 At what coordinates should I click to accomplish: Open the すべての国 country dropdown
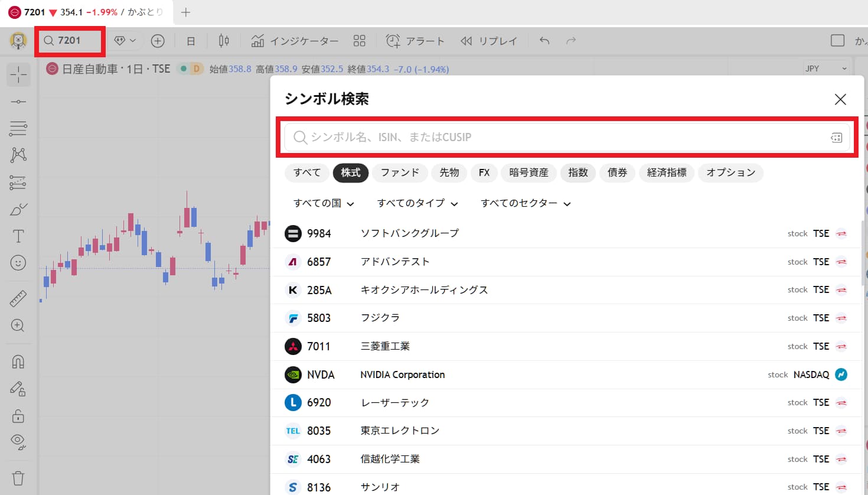[x=322, y=203]
